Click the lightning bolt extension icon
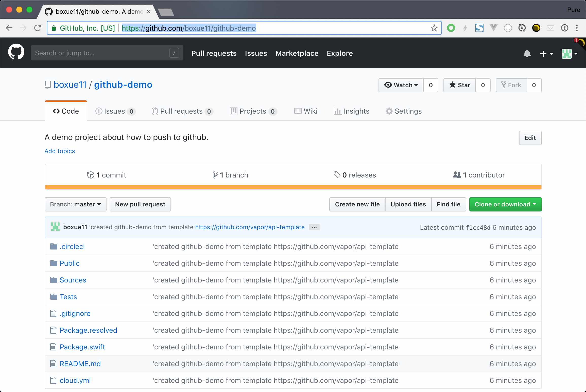The width and height of the screenshot is (586, 392). coord(465,28)
